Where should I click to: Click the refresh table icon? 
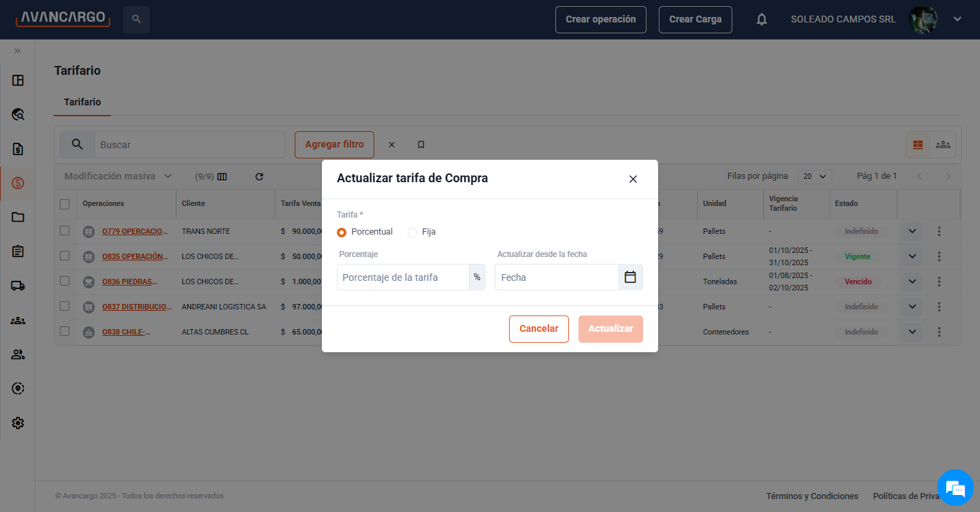click(x=259, y=177)
